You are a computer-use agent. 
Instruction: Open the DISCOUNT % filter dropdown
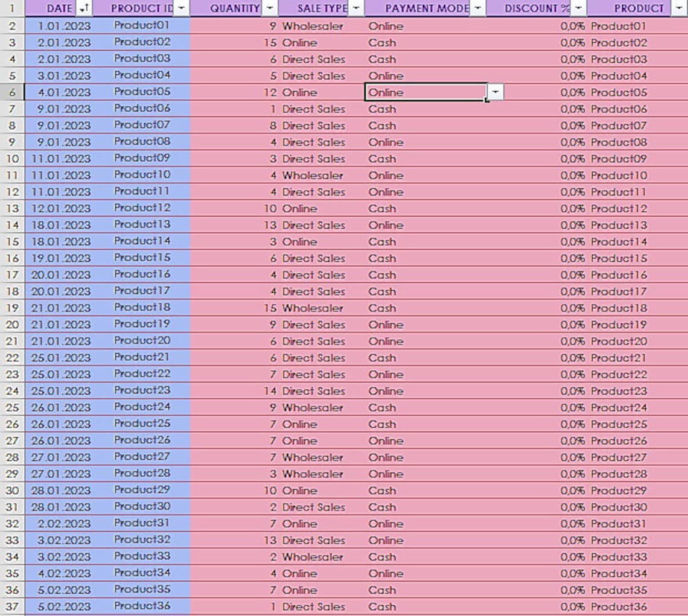click(x=578, y=8)
